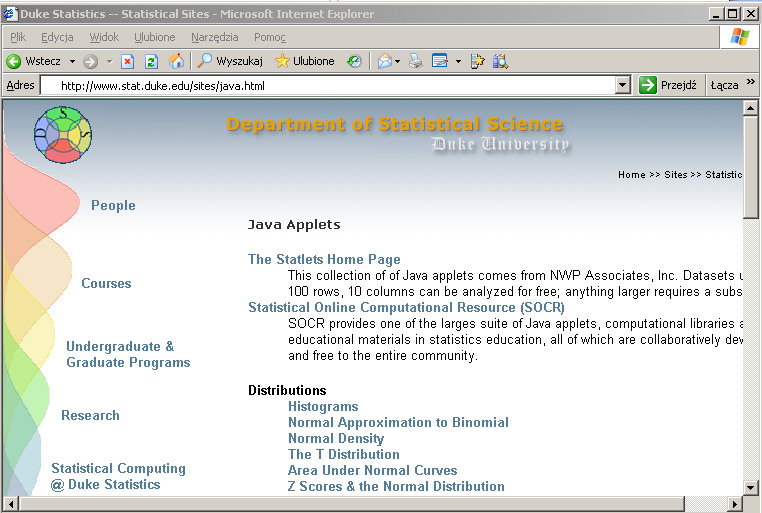The height and width of the screenshot is (513, 762).
Task: Click the Distributions section heading
Action: click(x=287, y=390)
